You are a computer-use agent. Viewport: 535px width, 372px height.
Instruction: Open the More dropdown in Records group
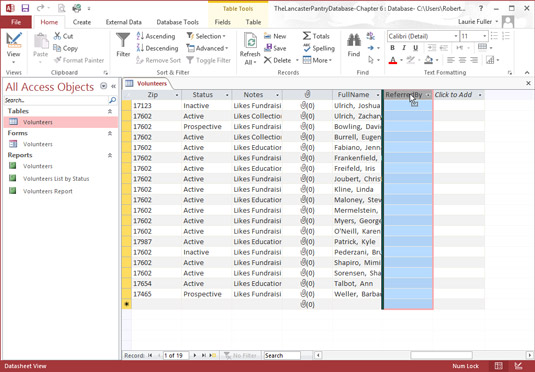317,60
